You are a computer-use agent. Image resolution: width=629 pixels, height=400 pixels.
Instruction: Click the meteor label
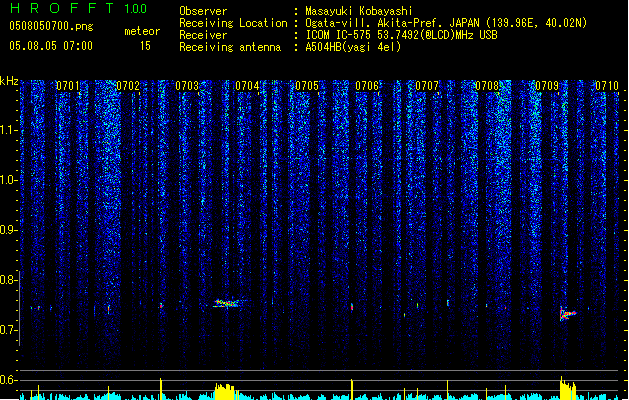coord(142,31)
